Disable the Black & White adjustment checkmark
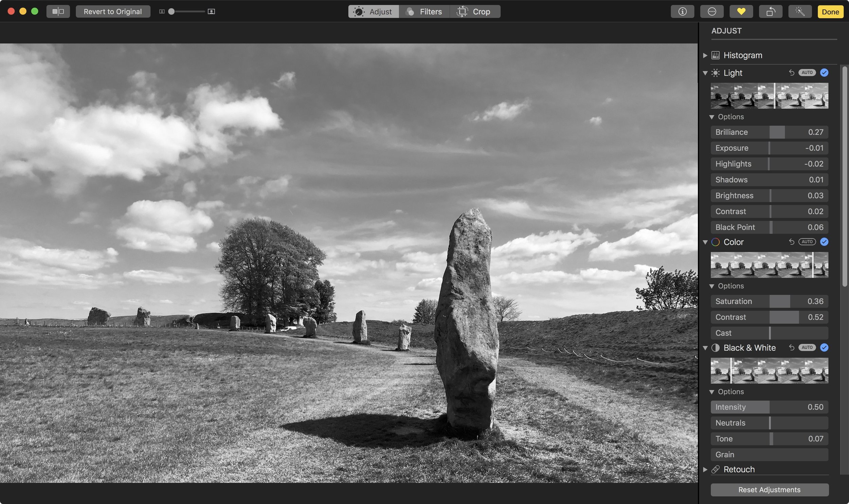 (x=824, y=347)
